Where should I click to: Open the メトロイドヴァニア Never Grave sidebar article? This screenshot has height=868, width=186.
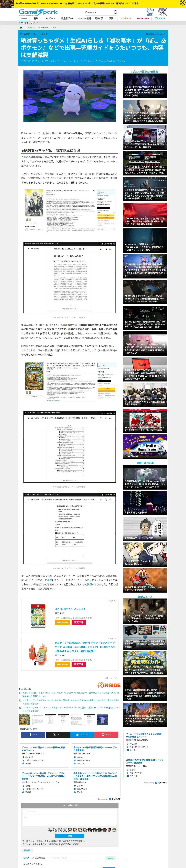145,86
